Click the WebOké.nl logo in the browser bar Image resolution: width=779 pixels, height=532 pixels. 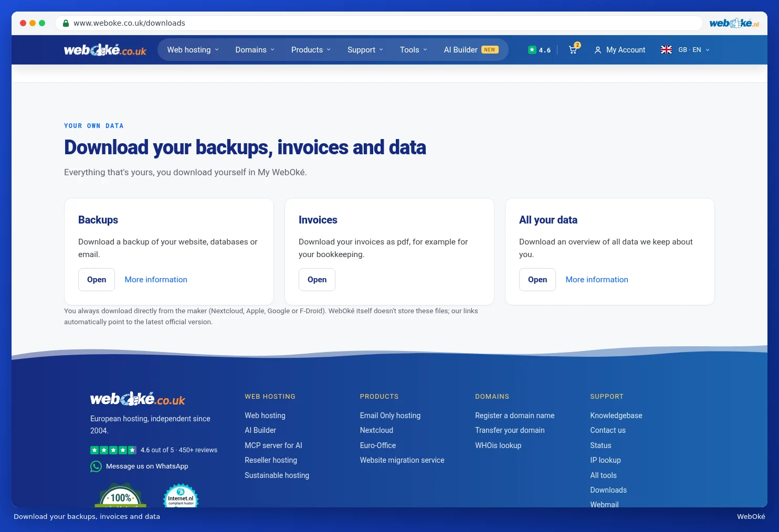pos(734,23)
